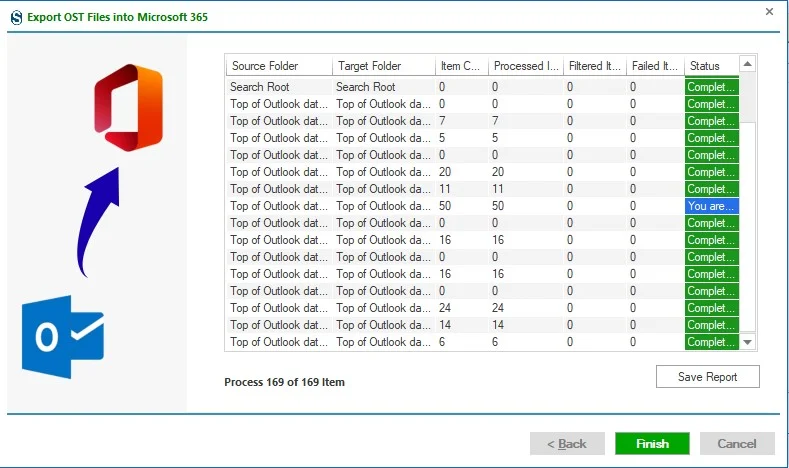This screenshot has height=468, width=789.
Task: Sort by Target Folder column header
Action: tap(383, 66)
